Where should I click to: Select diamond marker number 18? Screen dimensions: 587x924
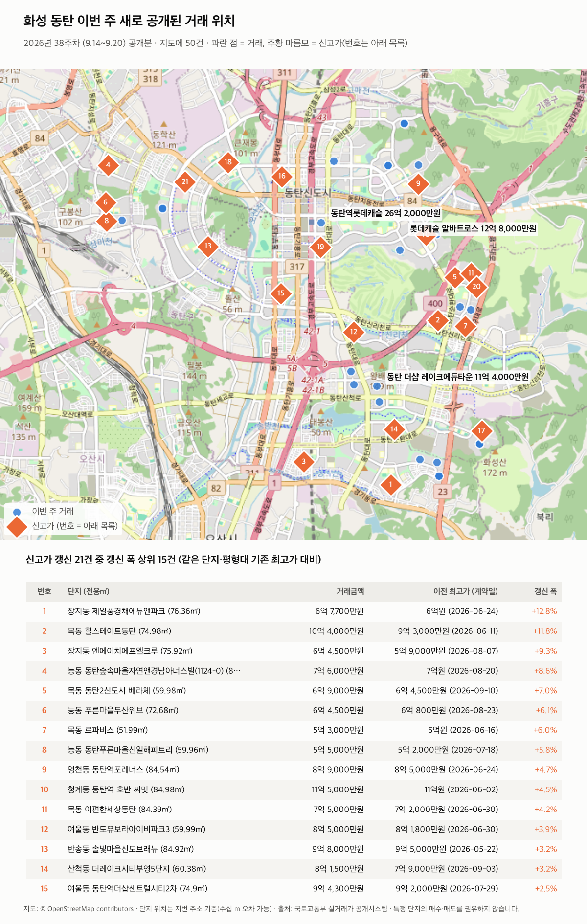point(228,162)
